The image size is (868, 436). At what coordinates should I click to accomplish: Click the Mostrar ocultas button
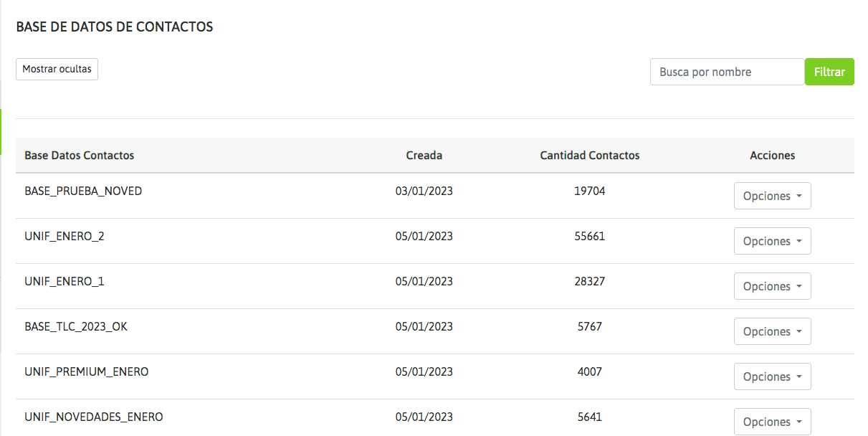[x=57, y=70]
